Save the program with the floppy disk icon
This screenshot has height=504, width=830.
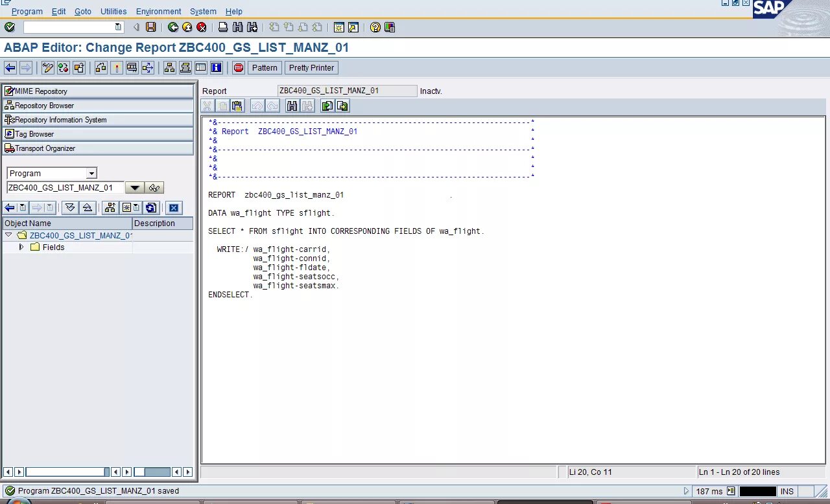(x=150, y=27)
